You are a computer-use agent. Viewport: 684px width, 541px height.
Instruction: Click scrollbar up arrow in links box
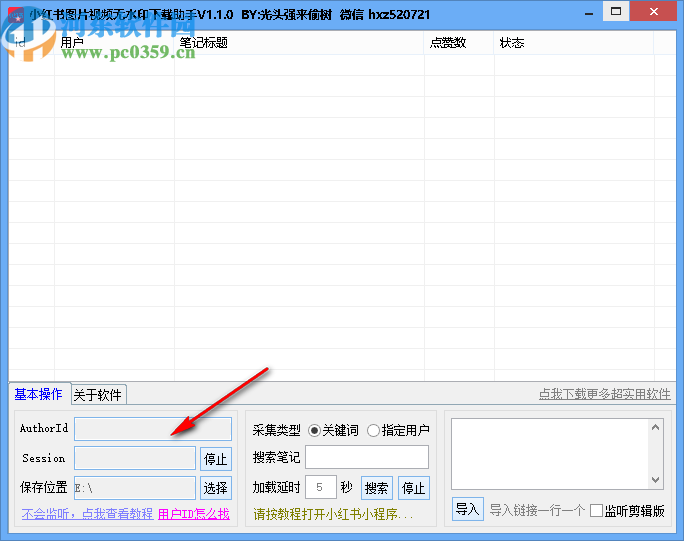tap(656, 427)
